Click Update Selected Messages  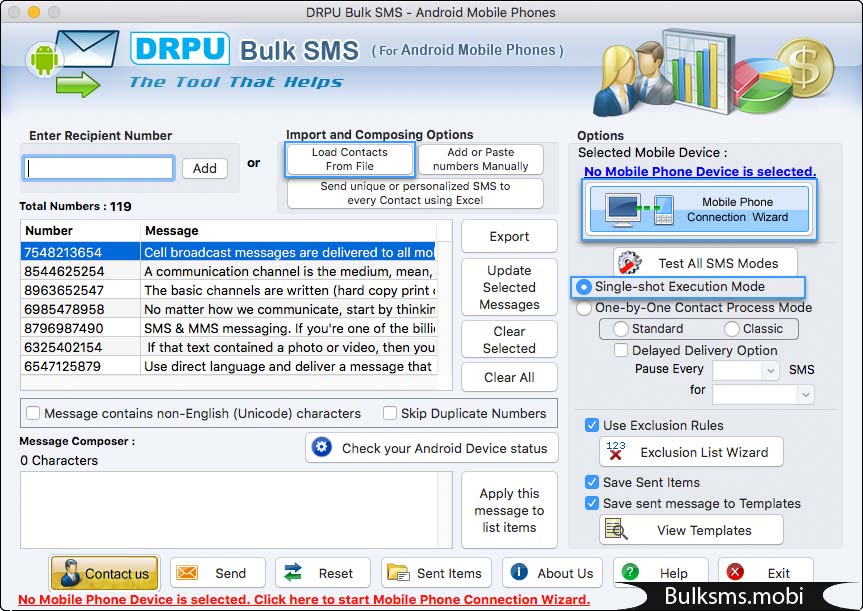point(509,287)
